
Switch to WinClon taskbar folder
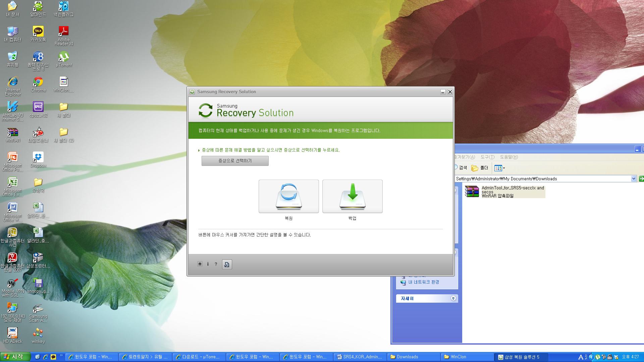[x=467, y=357]
